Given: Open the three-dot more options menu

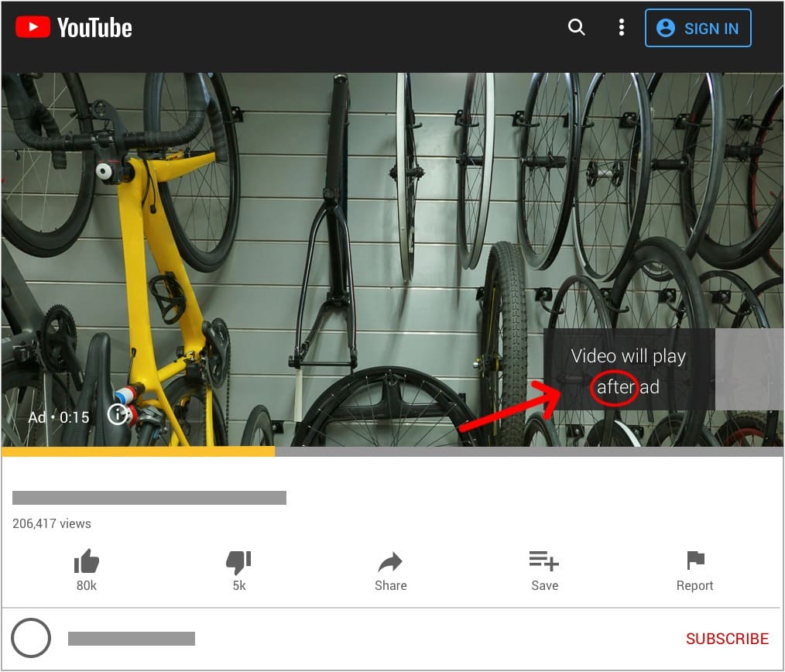Looking at the screenshot, I should tap(621, 28).
